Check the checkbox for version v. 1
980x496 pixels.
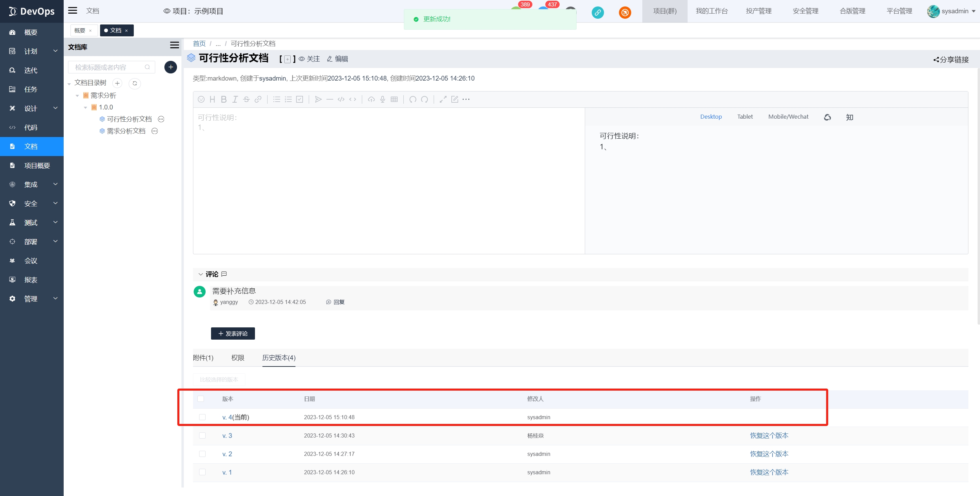pyautogui.click(x=203, y=472)
